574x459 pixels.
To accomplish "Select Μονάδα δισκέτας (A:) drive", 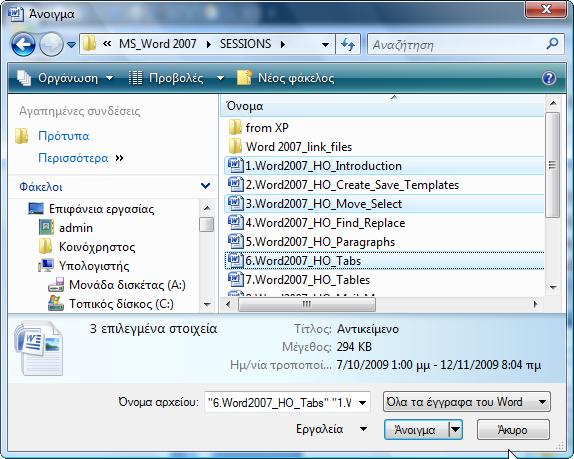I will click(x=127, y=285).
